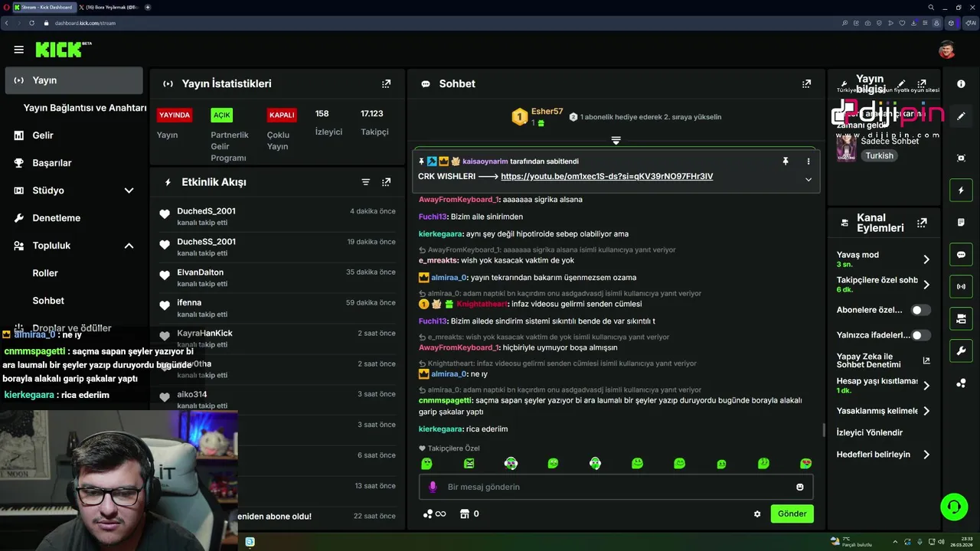Open Hedefleri belirleyin arrow
Image resolution: width=980 pixels, height=551 pixels.
926,455
